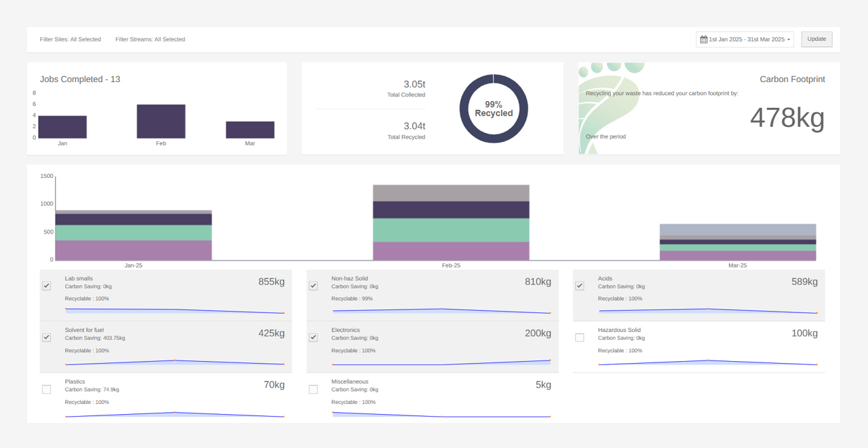The width and height of the screenshot is (868, 448).
Task: Click the calendar icon in date picker
Action: coord(703,39)
